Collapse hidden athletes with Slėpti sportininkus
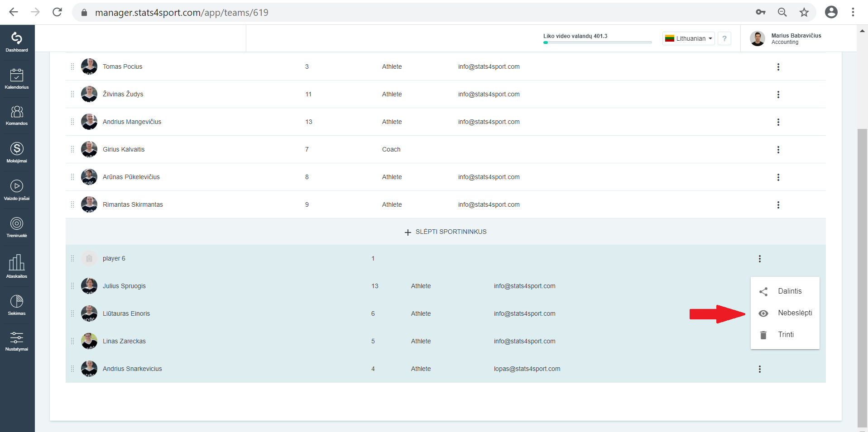Screen dimensions: 868x432 coord(446,232)
